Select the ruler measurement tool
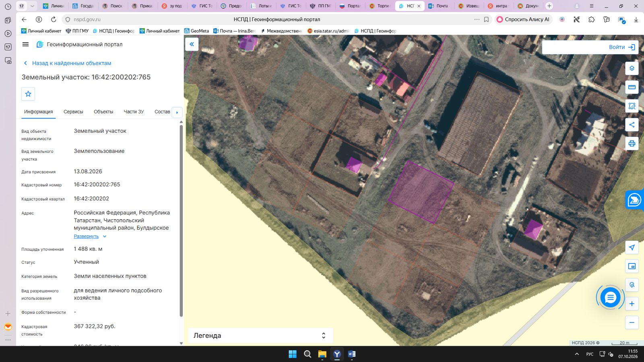644x362 pixels. (632, 87)
